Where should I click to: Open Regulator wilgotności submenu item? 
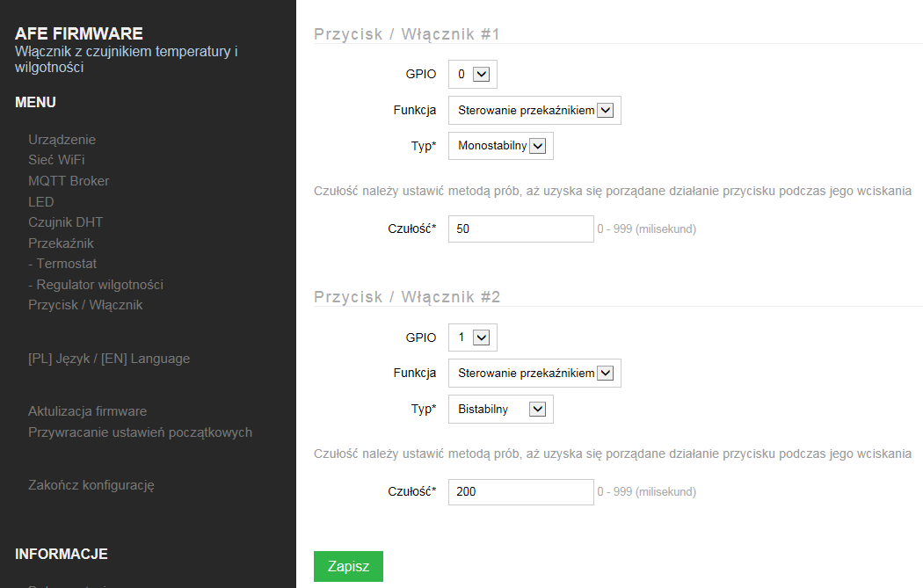[96, 285]
